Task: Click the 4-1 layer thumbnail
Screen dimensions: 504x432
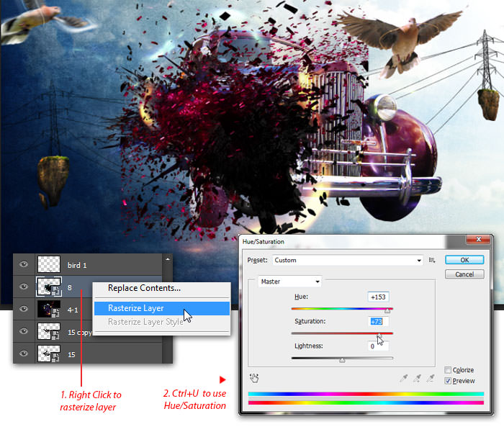Action: click(49, 309)
